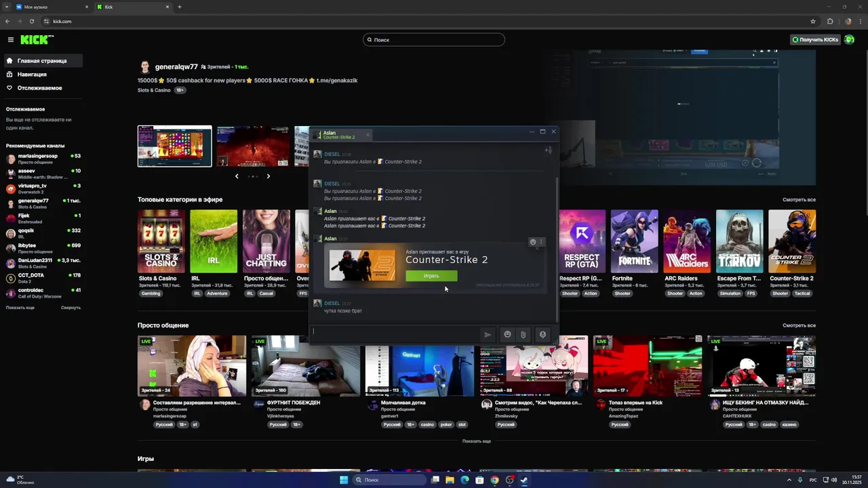
Task: Open a new browser tab
Action: (180, 7)
